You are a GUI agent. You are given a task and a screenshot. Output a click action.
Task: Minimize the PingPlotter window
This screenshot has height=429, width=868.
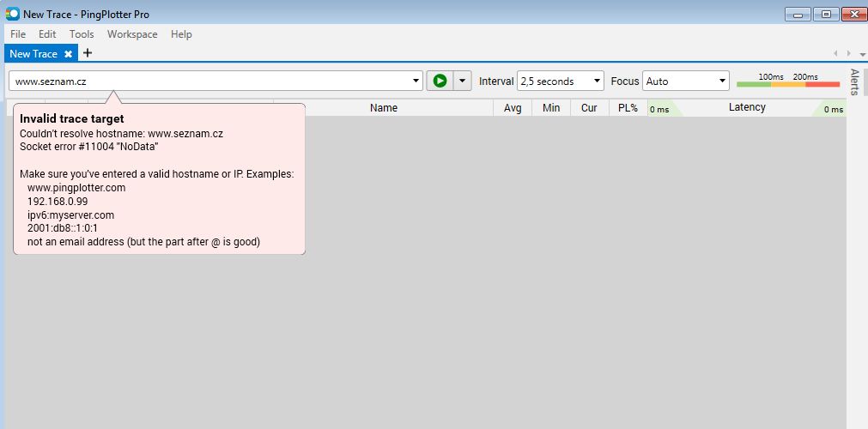[798, 15]
